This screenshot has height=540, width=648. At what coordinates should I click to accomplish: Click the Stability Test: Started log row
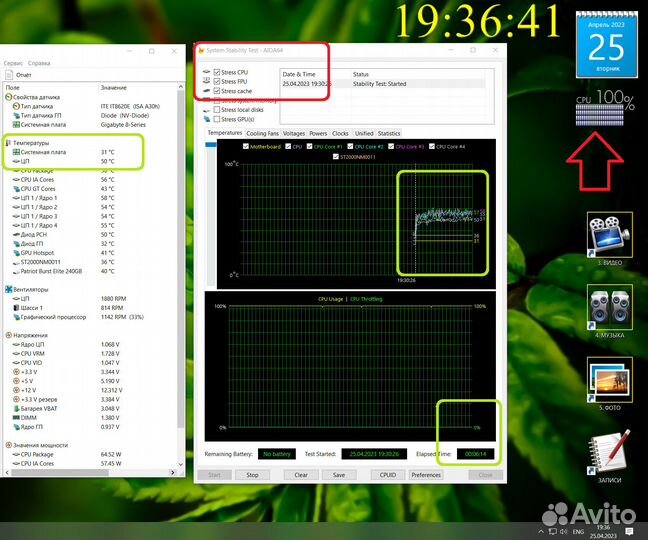point(384,84)
